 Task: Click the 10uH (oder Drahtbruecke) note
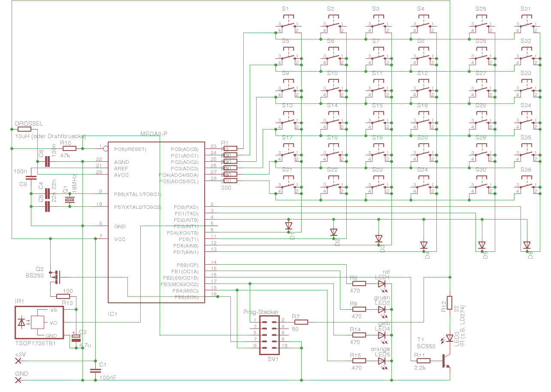click(51, 136)
